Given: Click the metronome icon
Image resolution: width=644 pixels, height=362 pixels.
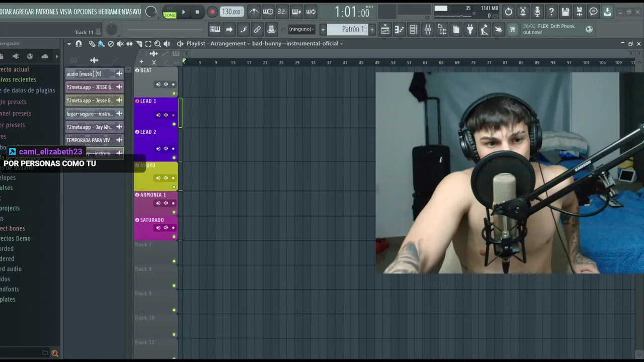Looking at the screenshot, I should tap(254, 12).
